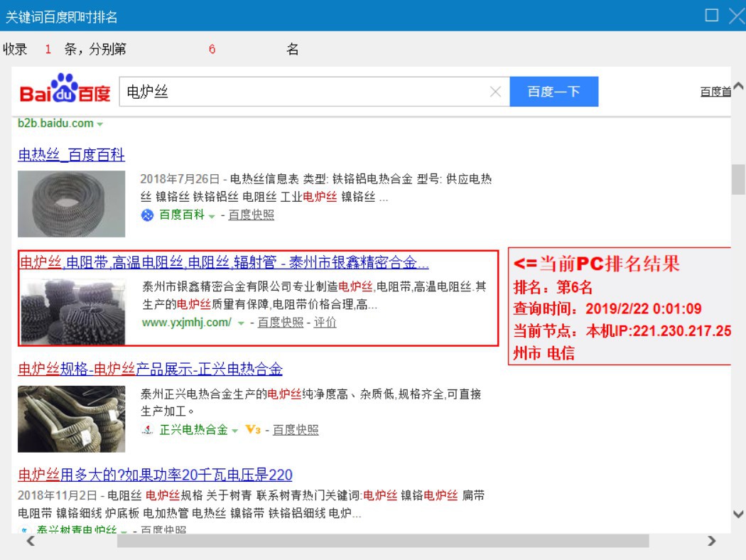This screenshot has height=560, width=746.
Task: Click the 正兴电热合金 source name
Action: point(194,430)
